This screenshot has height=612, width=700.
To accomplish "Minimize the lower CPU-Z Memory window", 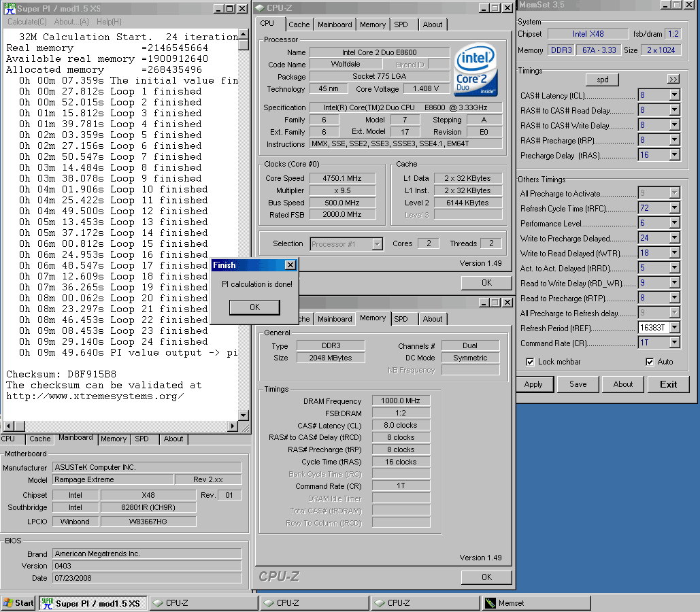I will tap(484, 303).
